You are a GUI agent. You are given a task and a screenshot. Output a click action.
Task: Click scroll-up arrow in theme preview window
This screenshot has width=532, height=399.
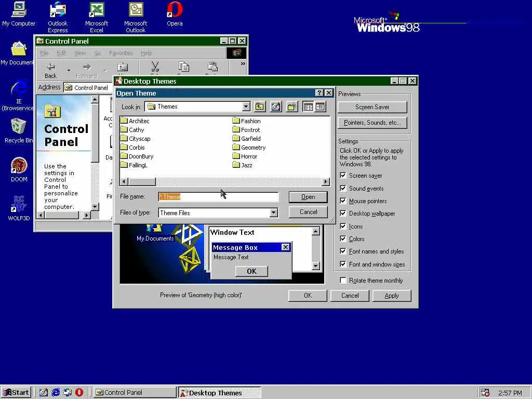click(x=315, y=231)
